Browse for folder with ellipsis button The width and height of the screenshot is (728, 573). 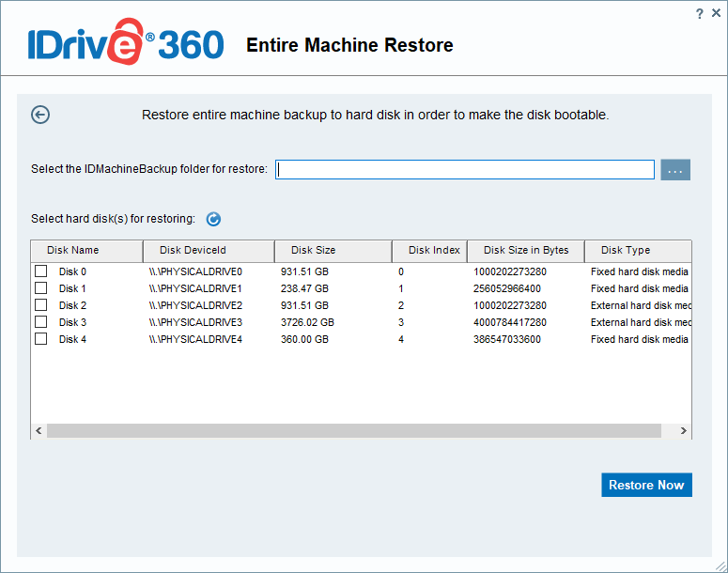675,170
